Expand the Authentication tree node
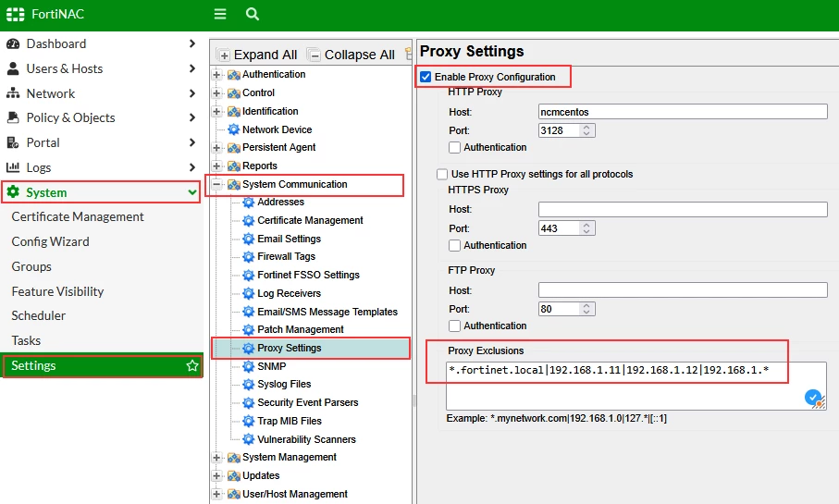Viewport: 839px width, 504px height. coord(216,75)
